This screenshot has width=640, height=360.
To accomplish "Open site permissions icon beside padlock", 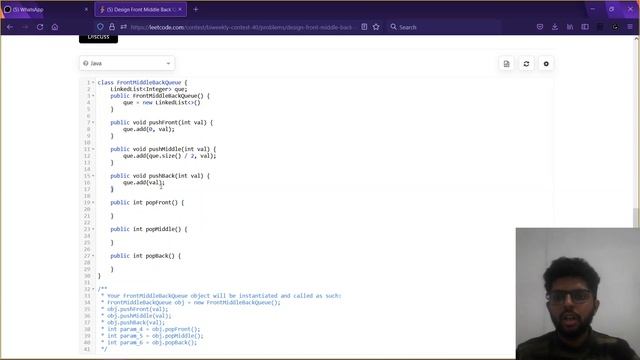I will [x=123, y=27].
